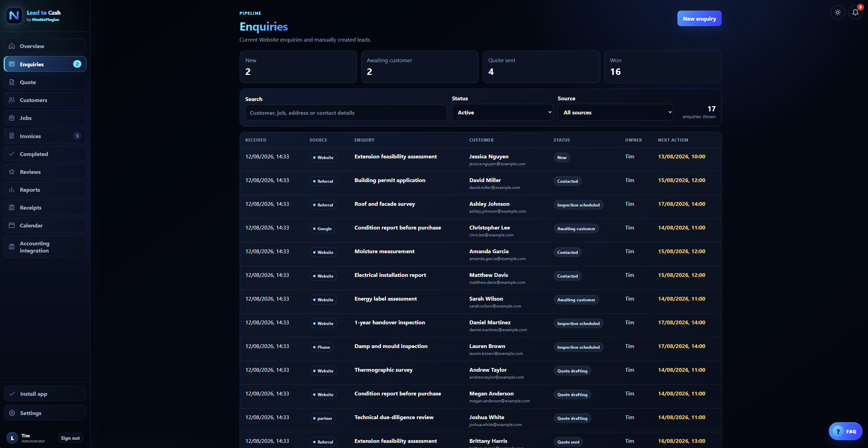
Task: Click the Invoices receipt icon
Action: 12,136
